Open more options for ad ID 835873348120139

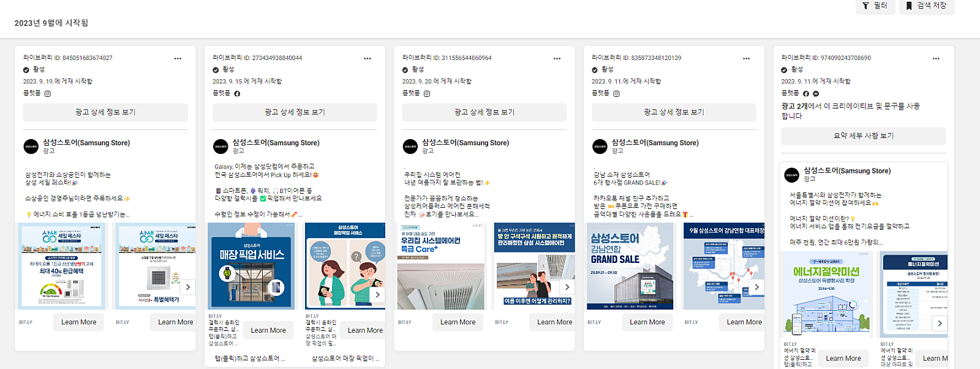(746, 58)
